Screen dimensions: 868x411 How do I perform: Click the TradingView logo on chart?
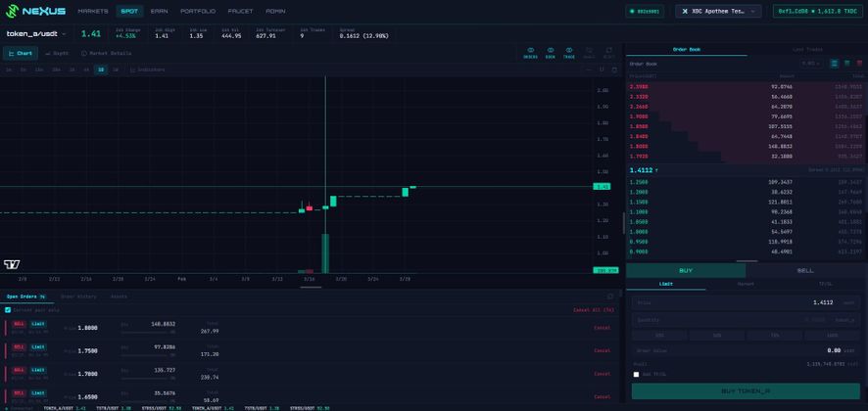pos(12,264)
